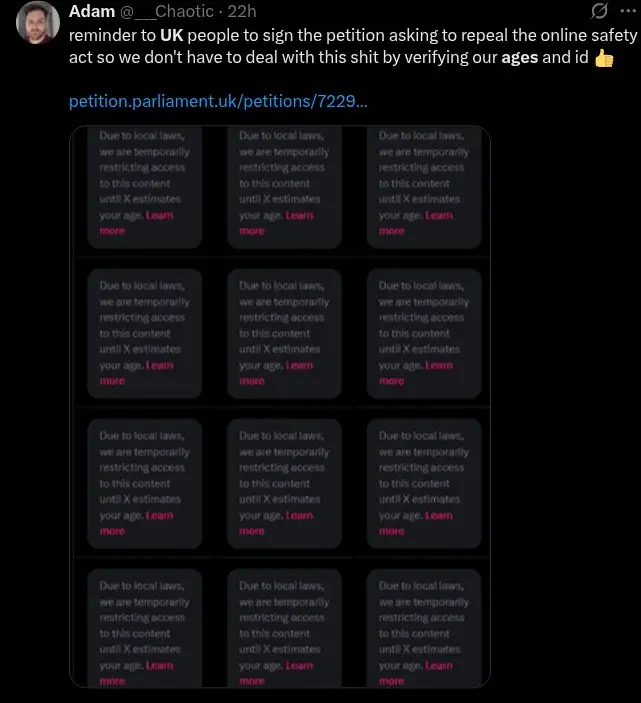This screenshot has width=641, height=703.
Task: Click Learn more in bottom-row middle card
Action: point(300,665)
